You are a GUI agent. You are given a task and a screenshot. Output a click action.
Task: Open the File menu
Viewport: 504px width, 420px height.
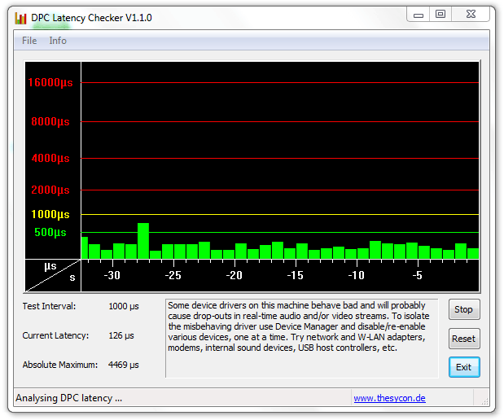[x=29, y=41]
